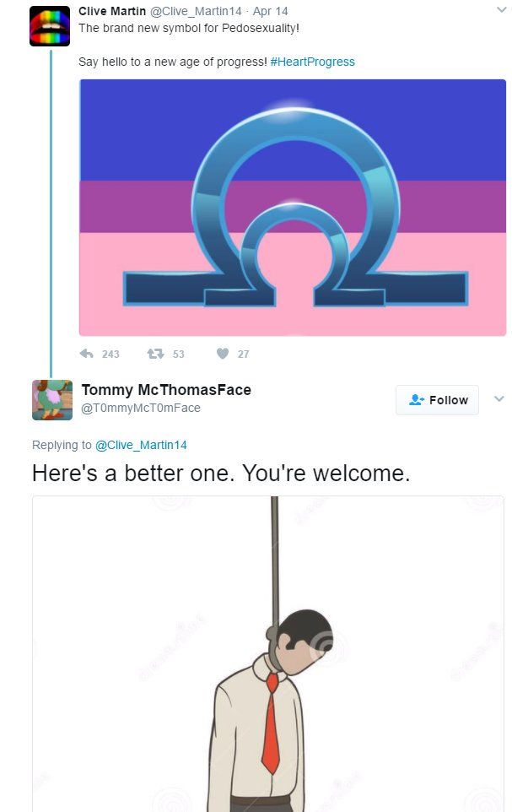Click the @Clive_Martin14 handle in the tweet header
The width and height of the screenshot is (512, 812).
196,11
